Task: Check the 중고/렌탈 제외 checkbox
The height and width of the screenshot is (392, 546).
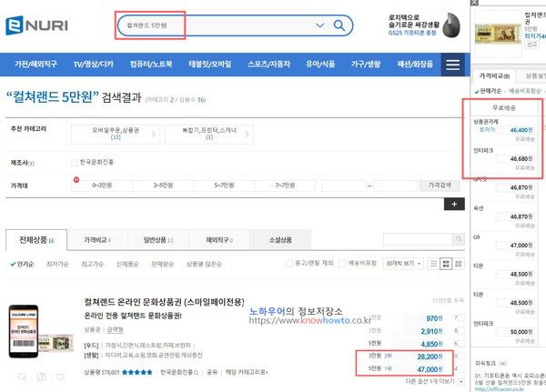Action: [288, 264]
